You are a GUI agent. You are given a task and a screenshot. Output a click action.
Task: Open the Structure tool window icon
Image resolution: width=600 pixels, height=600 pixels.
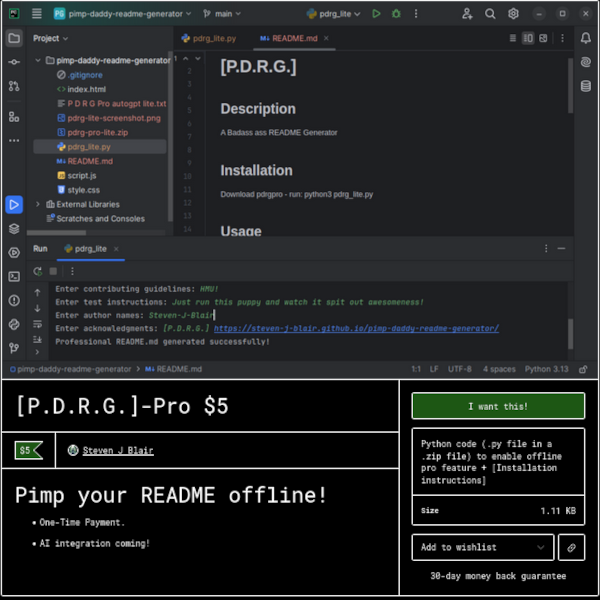(14, 117)
